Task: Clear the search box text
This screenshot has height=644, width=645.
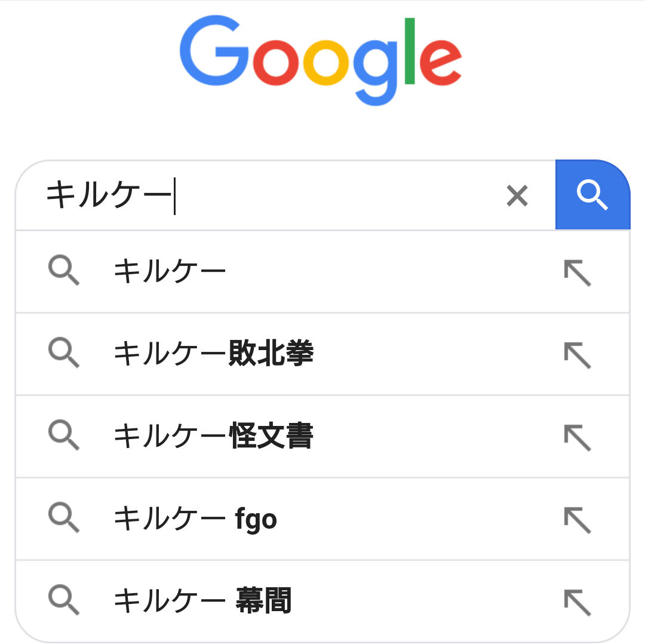Action: pos(517,195)
